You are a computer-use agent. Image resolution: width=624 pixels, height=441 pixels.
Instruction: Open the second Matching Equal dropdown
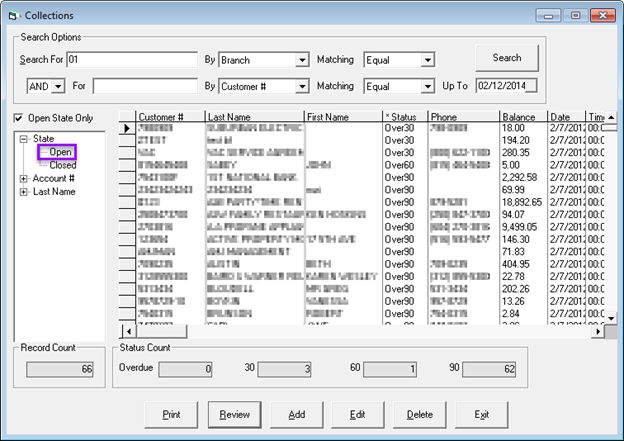(x=427, y=86)
